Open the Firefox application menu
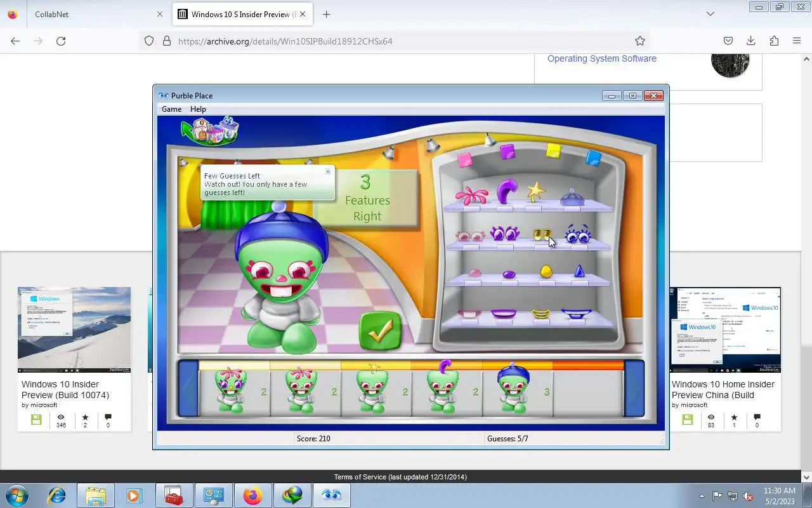Viewport: 812px width, 508px height. pyautogui.click(x=797, y=41)
